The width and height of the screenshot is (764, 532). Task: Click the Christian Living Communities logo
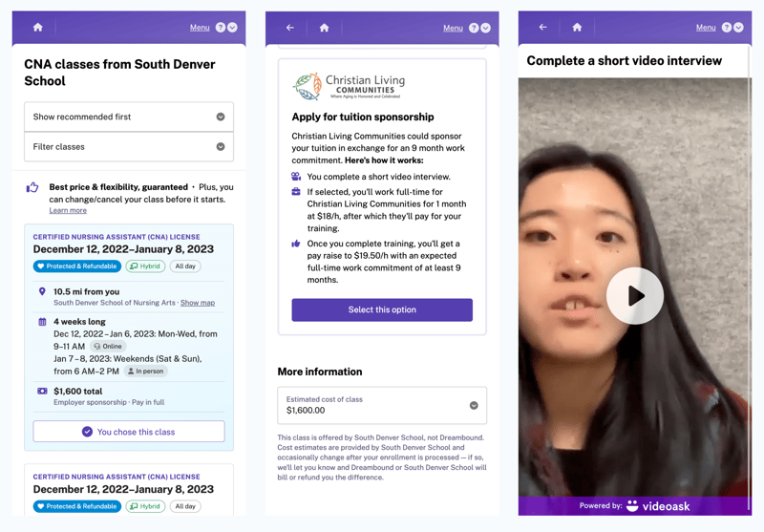pos(349,87)
